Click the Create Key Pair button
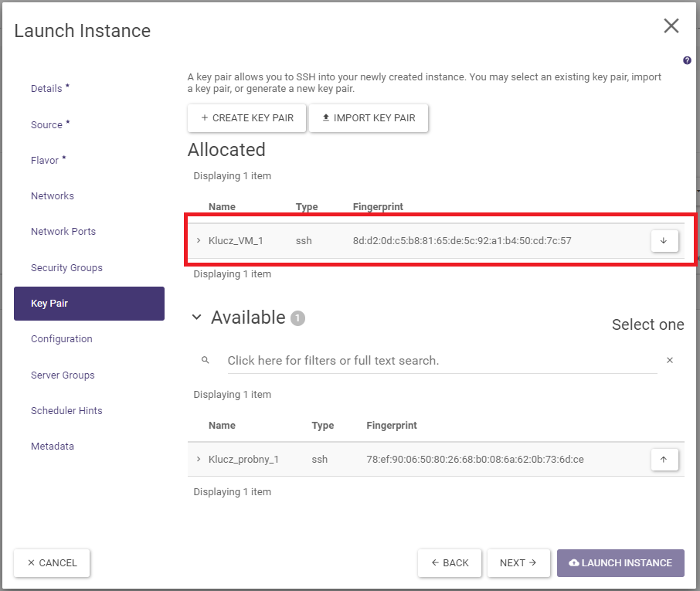The height and width of the screenshot is (591, 700). point(246,118)
